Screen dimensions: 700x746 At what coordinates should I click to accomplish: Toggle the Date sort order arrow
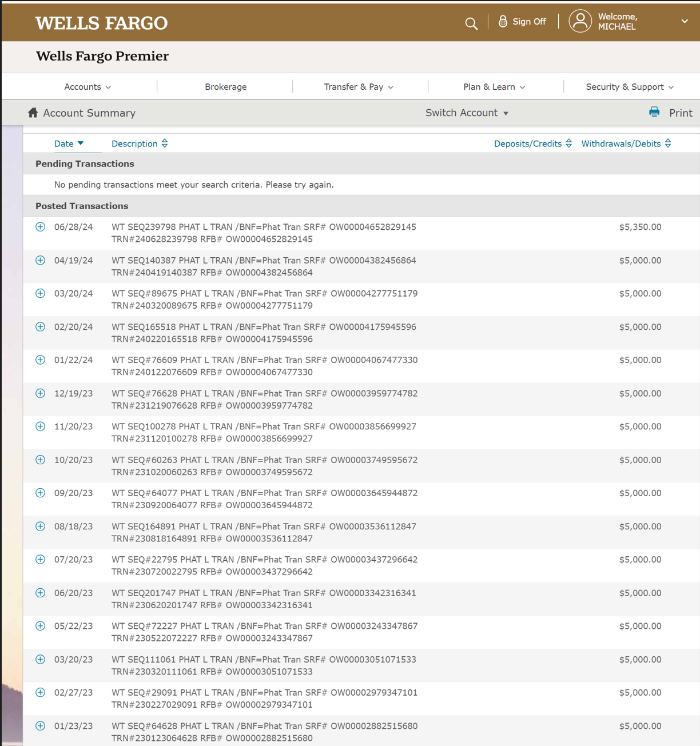click(x=79, y=143)
